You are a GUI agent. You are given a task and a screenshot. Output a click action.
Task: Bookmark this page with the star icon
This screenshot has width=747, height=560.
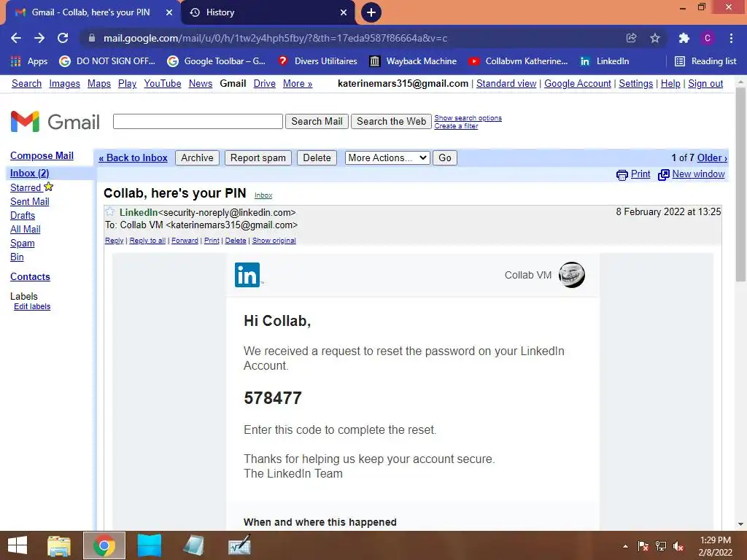(x=655, y=38)
